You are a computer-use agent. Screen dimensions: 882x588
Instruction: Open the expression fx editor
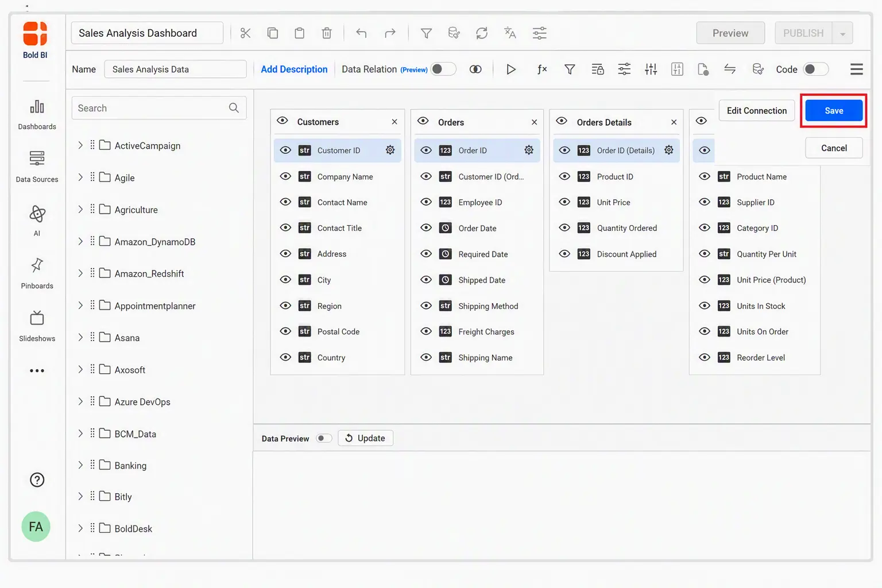click(x=542, y=69)
